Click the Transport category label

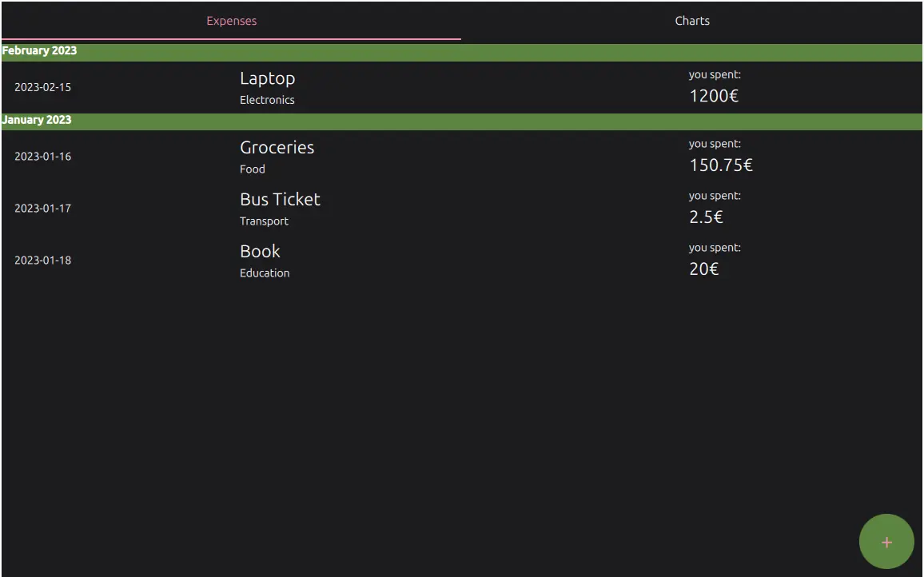point(264,221)
